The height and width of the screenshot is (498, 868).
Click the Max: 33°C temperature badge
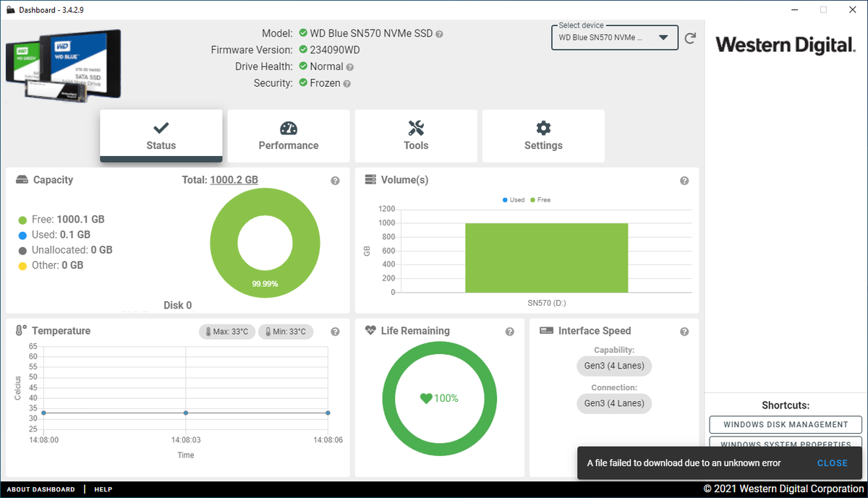[227, 332]
